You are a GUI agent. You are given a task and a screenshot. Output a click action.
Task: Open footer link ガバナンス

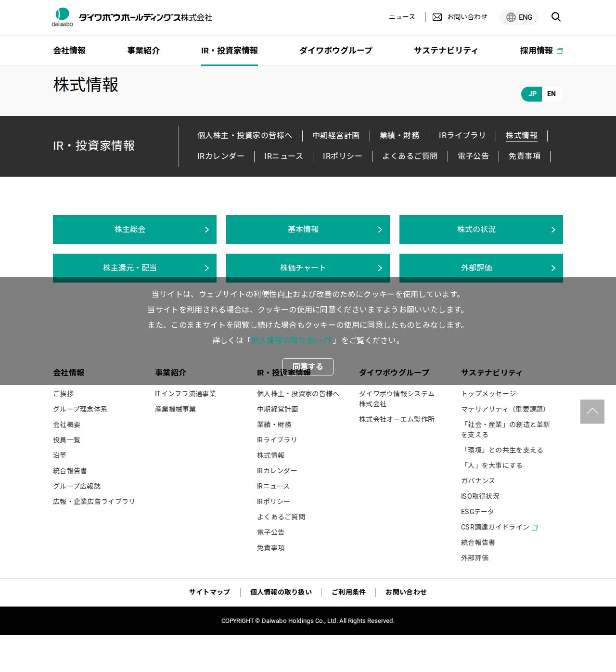[478, 481]
